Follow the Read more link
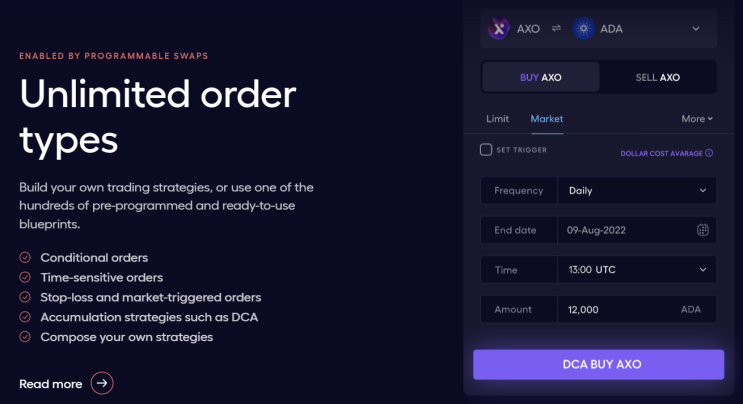The width and height of the screenshot is (743, 404). pos(51,384)
